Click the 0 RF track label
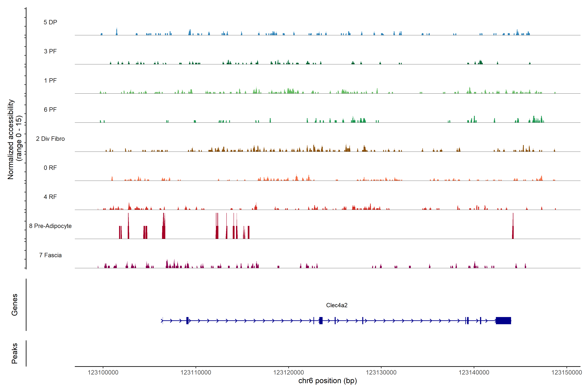 pyautogui.click(x=50, y=168)
